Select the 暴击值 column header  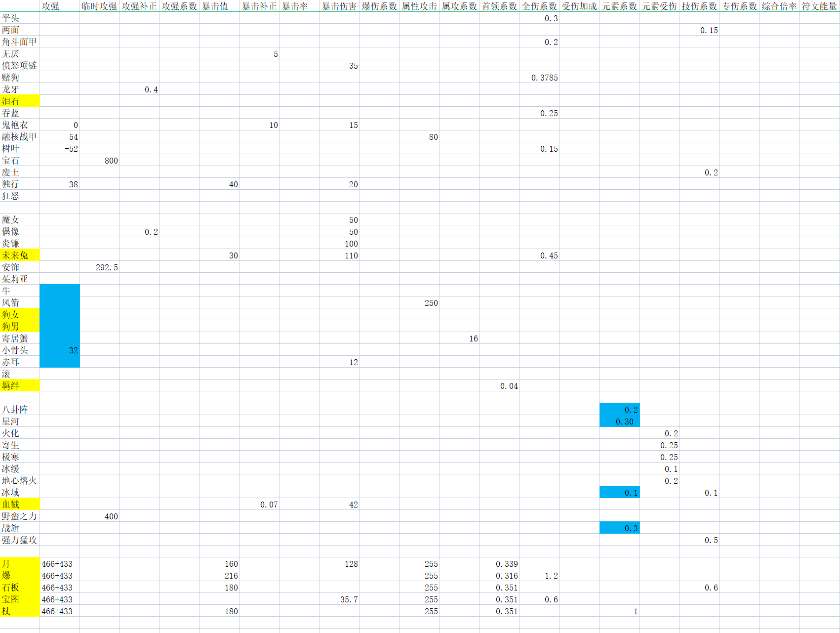[x=220, y=6]
